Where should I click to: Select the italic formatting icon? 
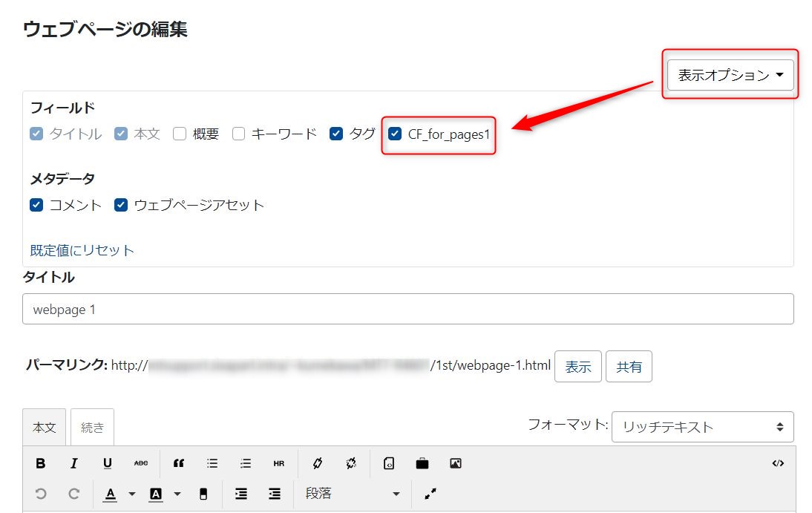[73, 463]
